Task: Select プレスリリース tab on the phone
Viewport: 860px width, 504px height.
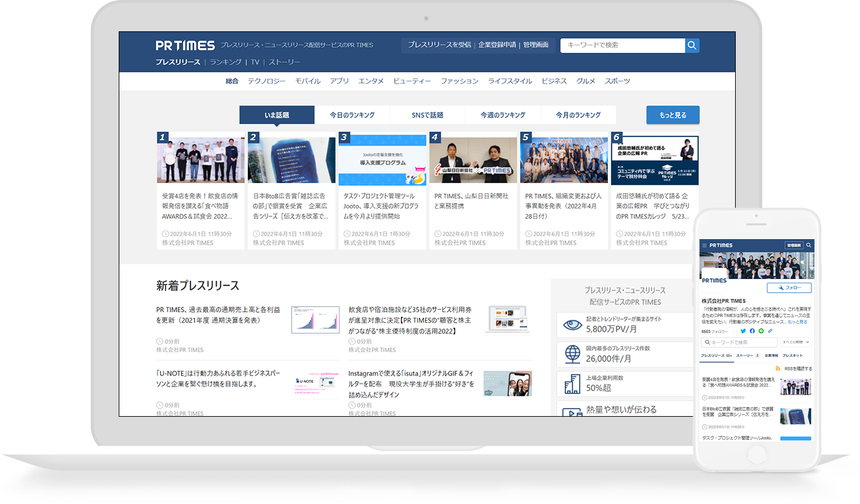Action: [716, 356]
